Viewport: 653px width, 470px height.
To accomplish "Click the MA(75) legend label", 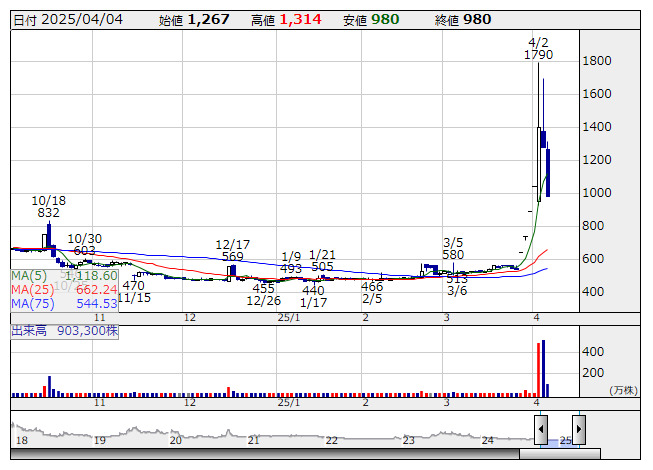I will [32, 303].
